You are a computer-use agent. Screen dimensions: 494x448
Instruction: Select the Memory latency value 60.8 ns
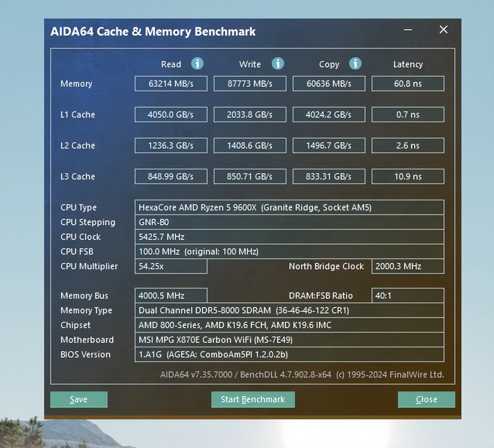point(408,84)
